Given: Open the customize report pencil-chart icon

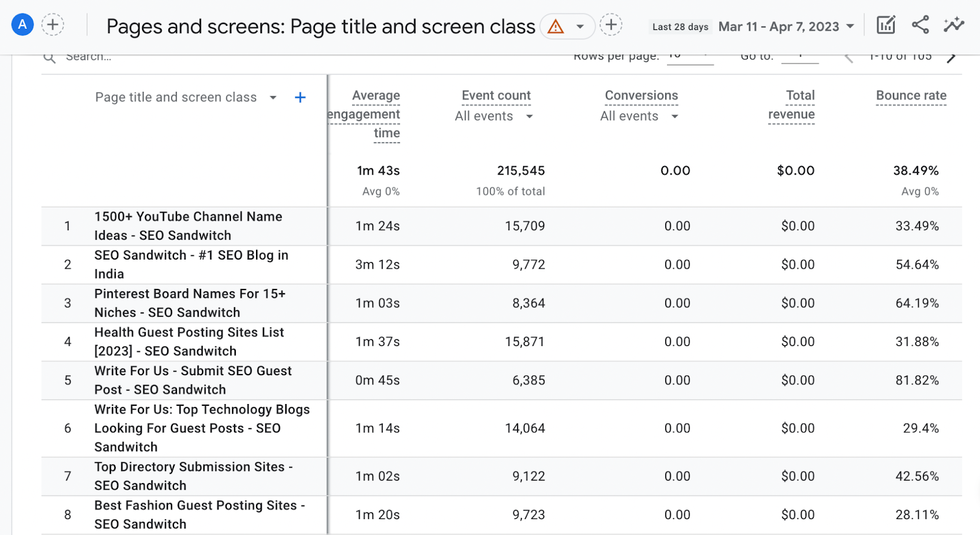Looking at the screenshot, I should (886, 25).
